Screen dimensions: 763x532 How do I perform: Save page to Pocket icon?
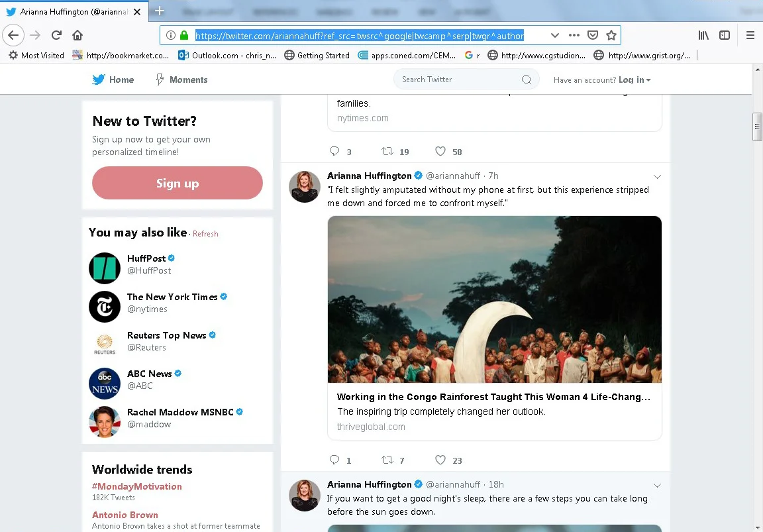coord(593,35)
